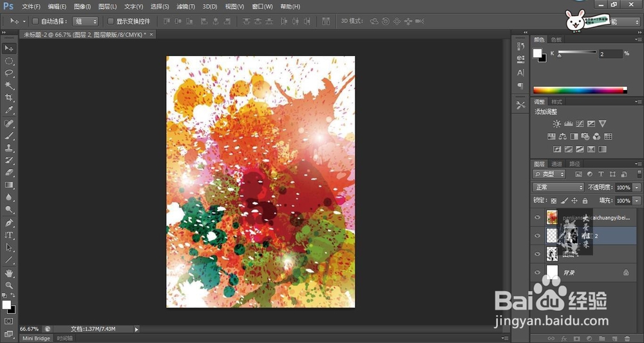Open the opacity 不透明度 dropdown arrow
Image resolution: width=644 pixels, height=343 pixels.
637,187
